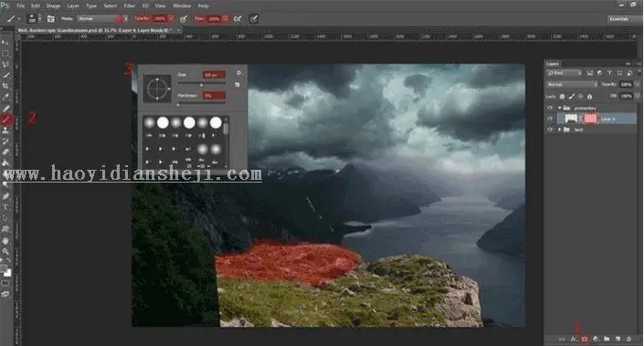Enable airbrush-style build-up icon

238,19
